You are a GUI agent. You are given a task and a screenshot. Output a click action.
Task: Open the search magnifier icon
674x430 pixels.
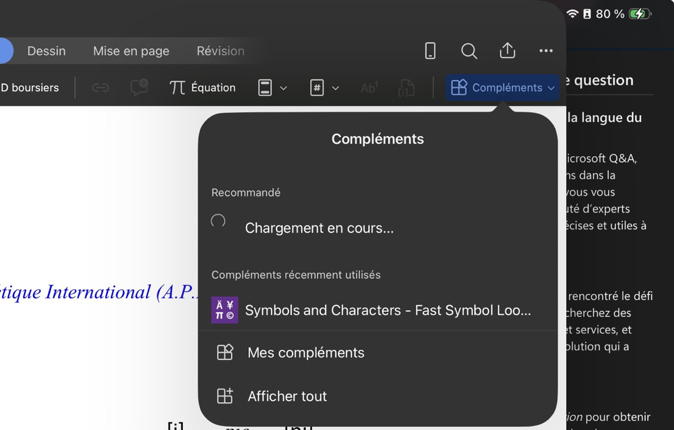(469, 51)
